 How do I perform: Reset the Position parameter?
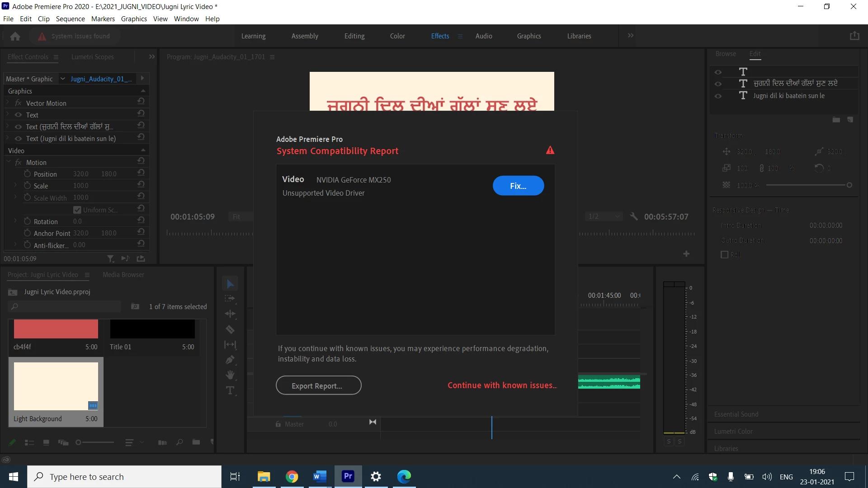(141, 174)
